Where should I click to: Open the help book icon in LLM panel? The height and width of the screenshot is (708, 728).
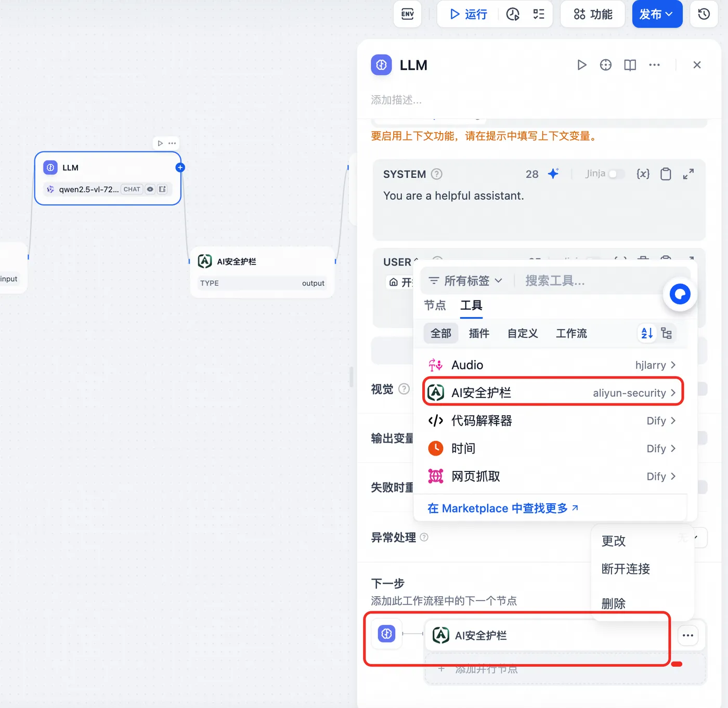click(630, 65)
